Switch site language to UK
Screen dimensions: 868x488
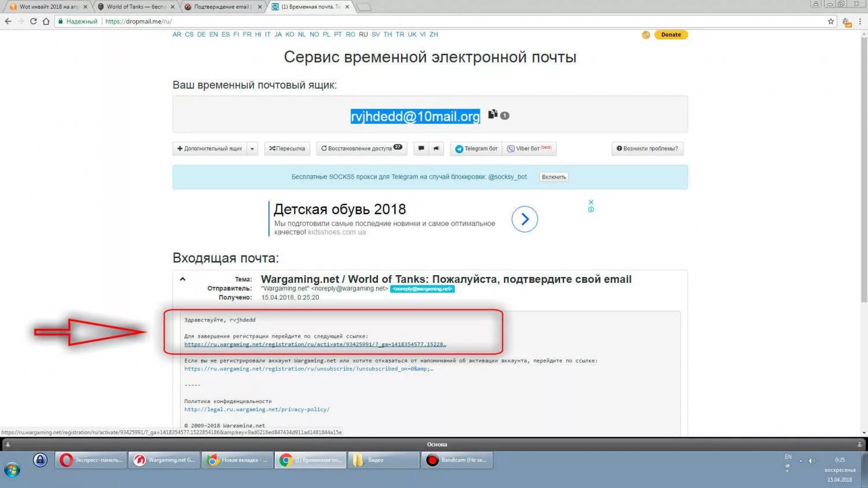pos(412,35)
